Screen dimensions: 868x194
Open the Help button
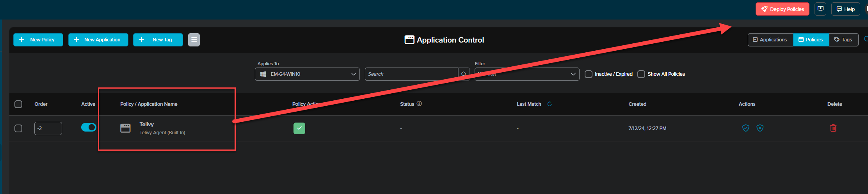(845, 9)
